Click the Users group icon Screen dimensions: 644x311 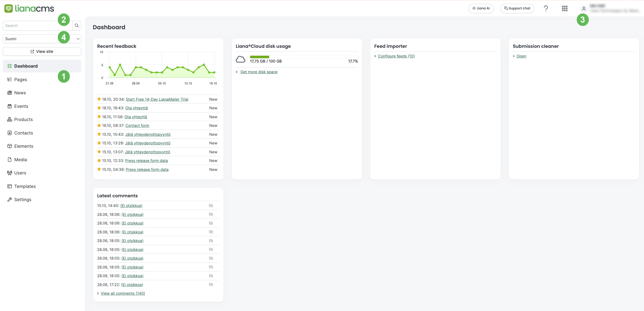(x=10, y=173)
